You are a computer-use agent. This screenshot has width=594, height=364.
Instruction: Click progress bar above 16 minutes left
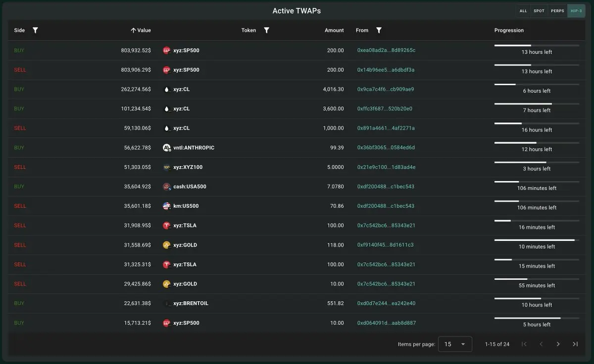click(537, 221)
